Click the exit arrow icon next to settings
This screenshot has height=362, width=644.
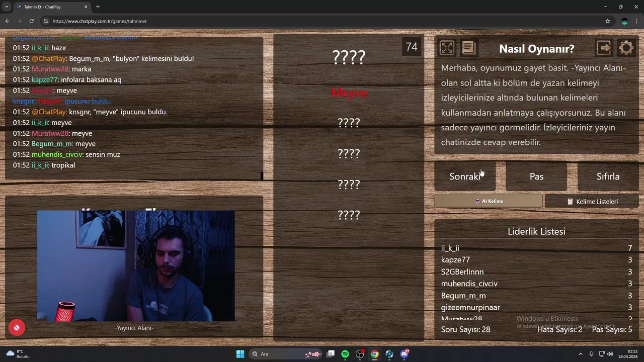pyautogui.click(x=604, y=48)
